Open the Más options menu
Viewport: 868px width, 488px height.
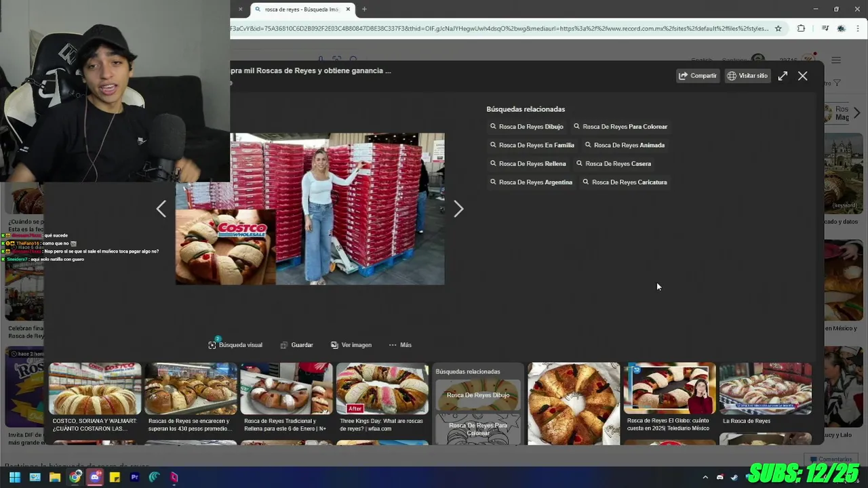pyautogui.click(x=400, y=345)
